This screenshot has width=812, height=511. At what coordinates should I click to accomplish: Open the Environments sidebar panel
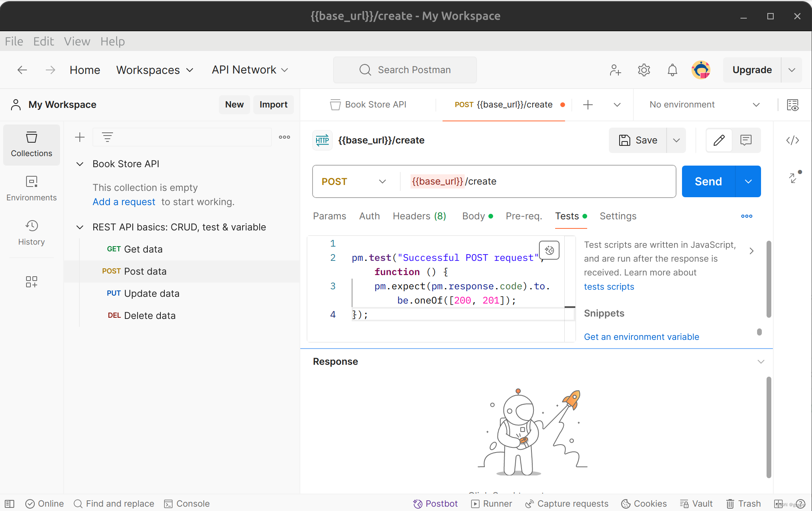32,189
